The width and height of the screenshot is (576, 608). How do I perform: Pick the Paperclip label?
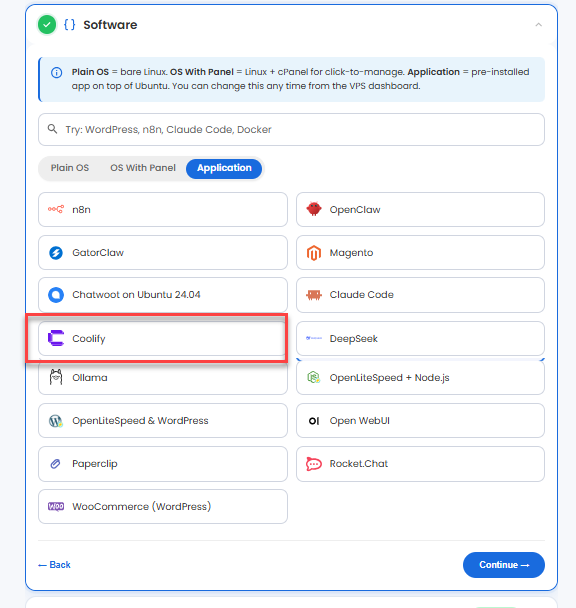95,464
